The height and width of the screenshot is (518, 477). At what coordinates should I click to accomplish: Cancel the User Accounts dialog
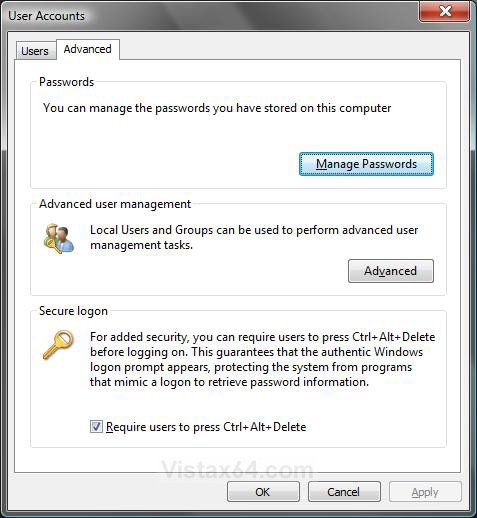(x=344, y=492)
